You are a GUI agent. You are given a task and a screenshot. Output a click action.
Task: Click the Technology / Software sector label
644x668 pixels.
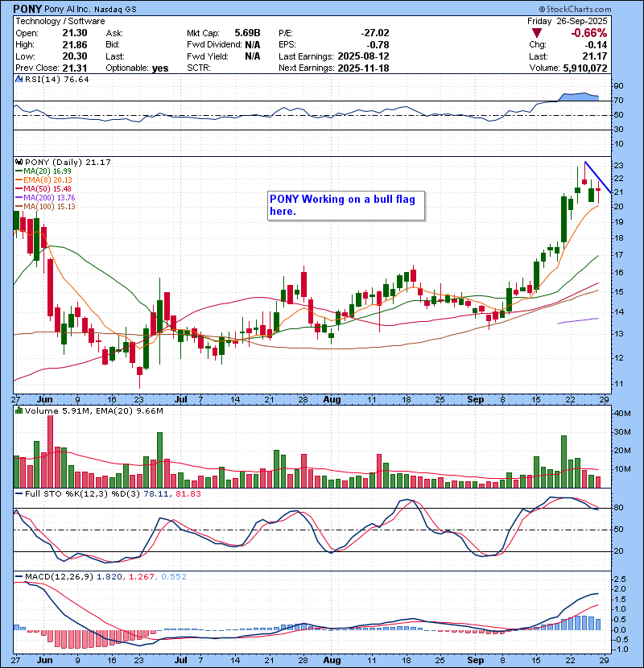(60, 21)
